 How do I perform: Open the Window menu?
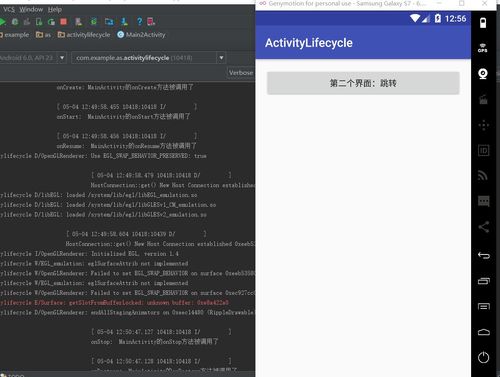(31, 9)
